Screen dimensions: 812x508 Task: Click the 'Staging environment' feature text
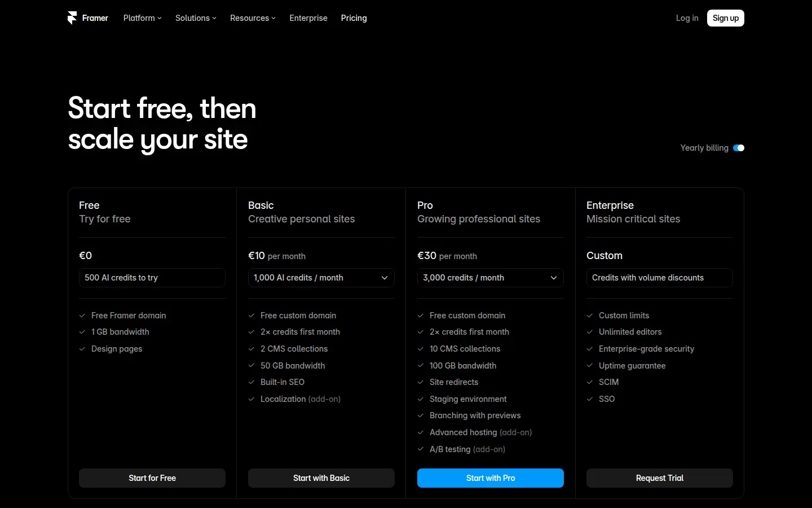click(x=468, y=399)
